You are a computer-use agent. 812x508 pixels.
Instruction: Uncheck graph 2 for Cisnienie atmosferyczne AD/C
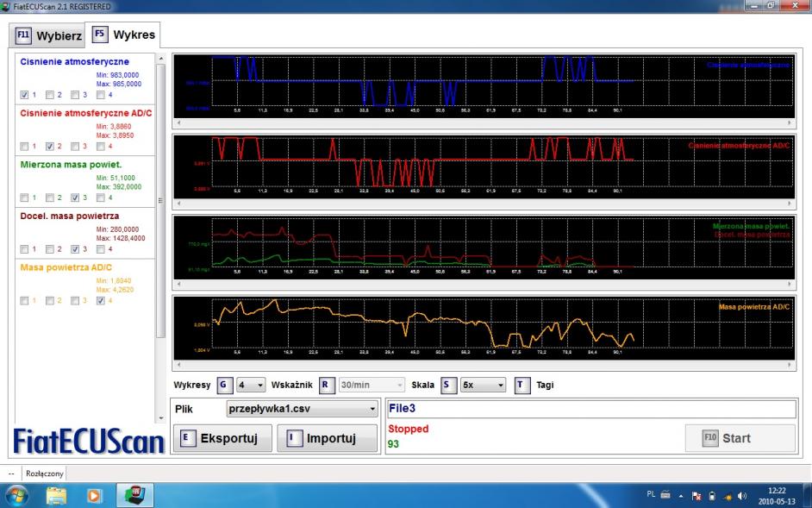point(50,146)
